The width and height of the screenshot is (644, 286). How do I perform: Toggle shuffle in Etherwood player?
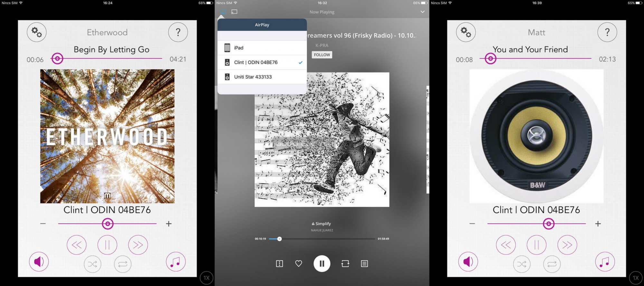tap(92, 264)
